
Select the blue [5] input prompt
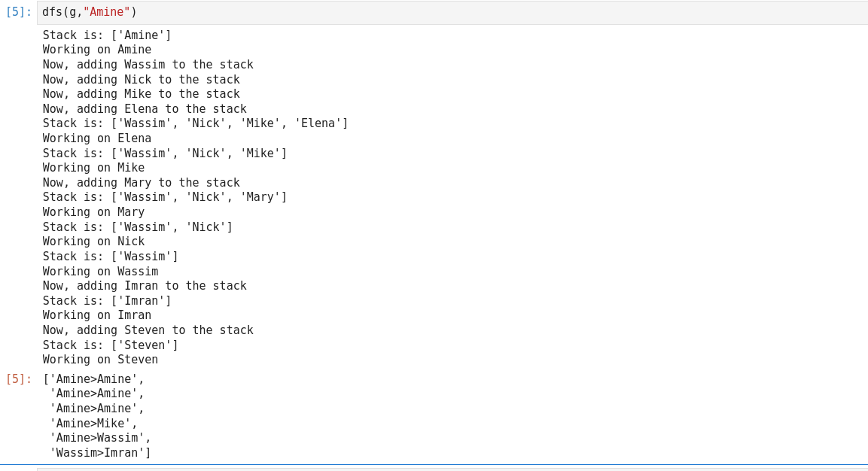[x=19, y=12]
